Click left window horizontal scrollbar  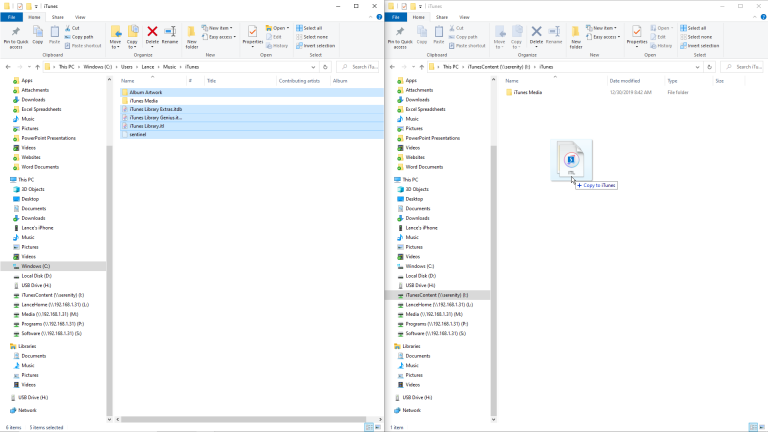click(x=243, y=419)
